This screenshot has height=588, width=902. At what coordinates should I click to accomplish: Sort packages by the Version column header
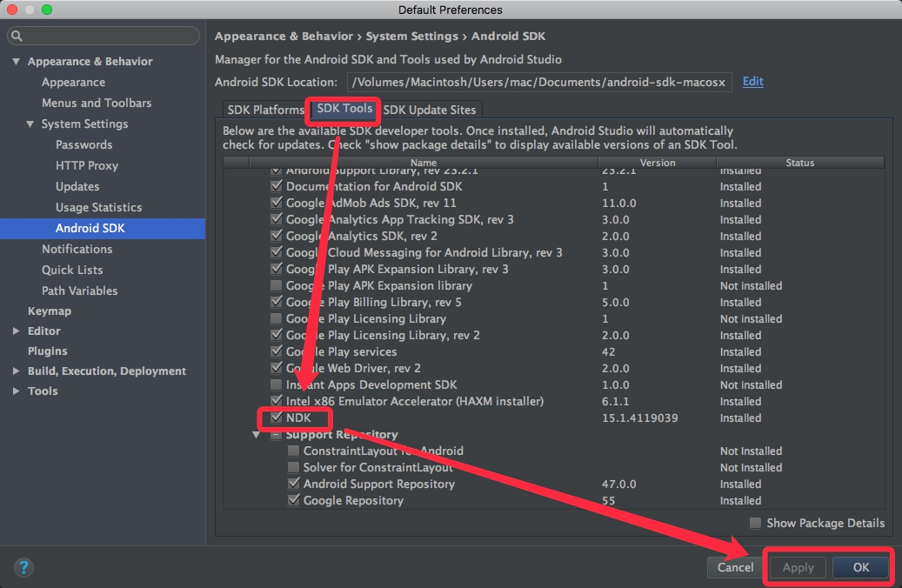point(657,163)
